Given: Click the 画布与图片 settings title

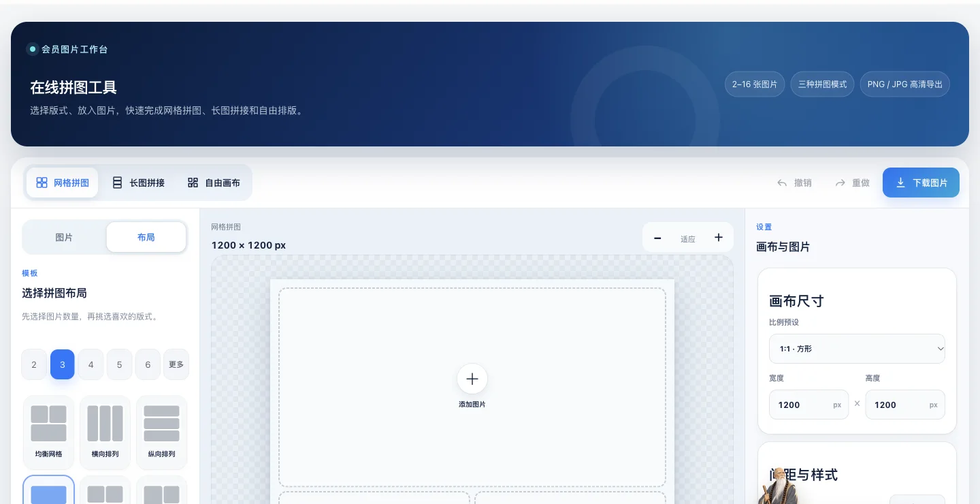Looking at the screenshot, I should pos(783,247).
